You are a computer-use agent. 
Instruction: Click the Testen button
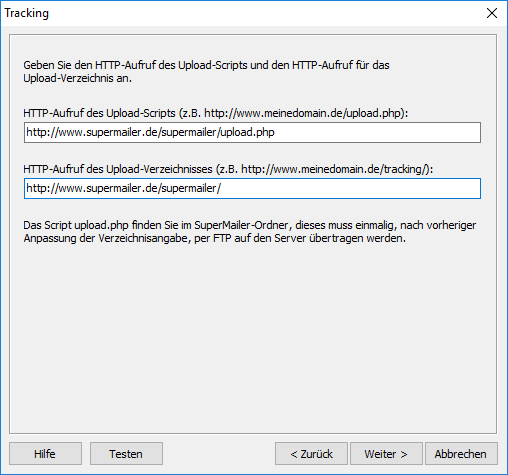[x=126, y=453]
